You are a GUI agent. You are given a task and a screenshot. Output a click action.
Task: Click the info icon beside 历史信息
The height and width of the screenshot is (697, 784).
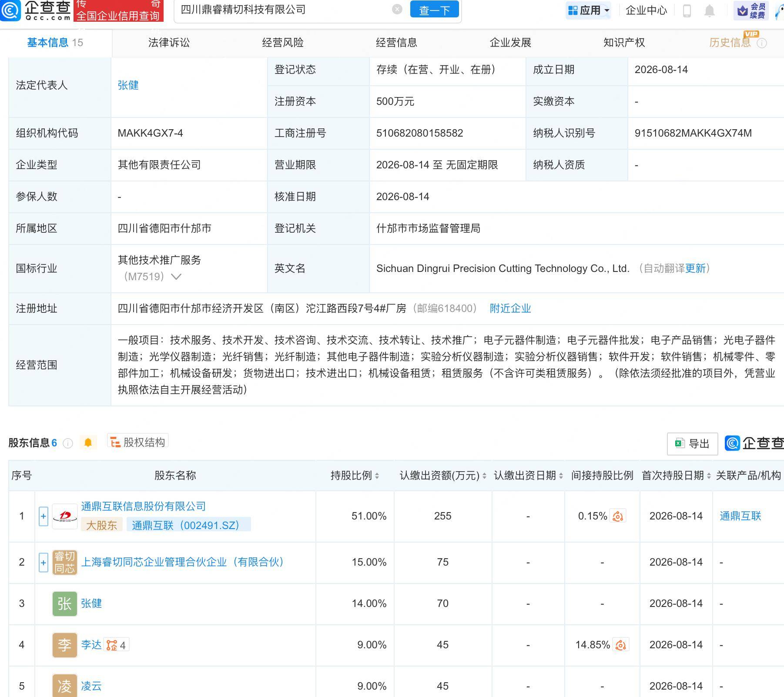[762, 43]
